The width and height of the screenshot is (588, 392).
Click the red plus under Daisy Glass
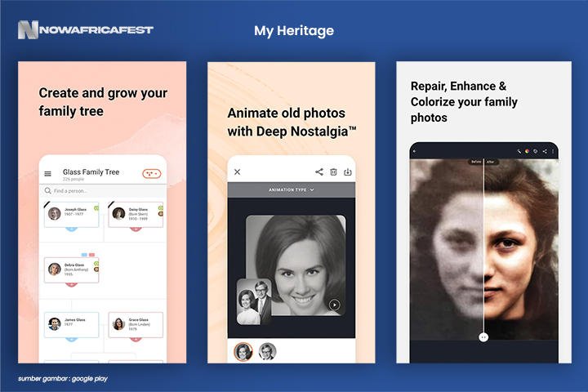pyautogui.click(x=136, y=229)
